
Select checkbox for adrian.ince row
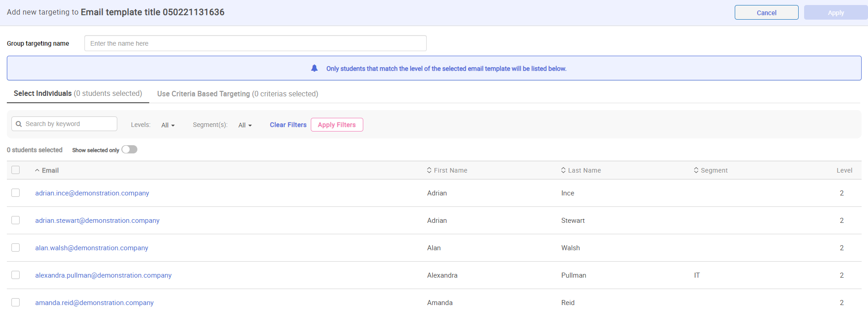pyautogui.click(x=16, y=193)
